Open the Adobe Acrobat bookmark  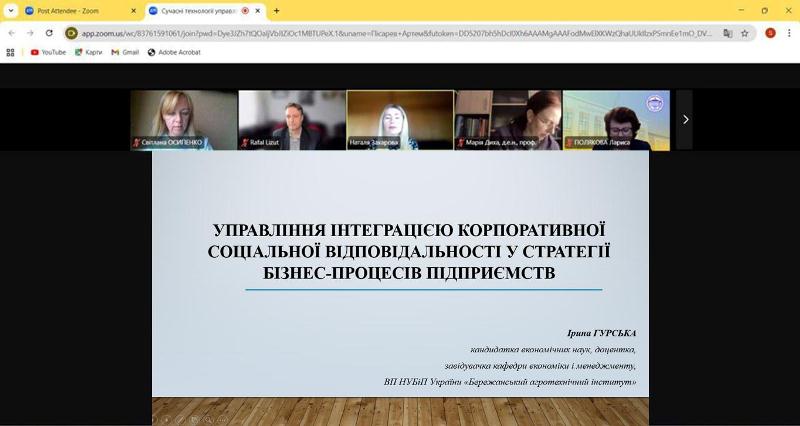(x=173, y=52)
